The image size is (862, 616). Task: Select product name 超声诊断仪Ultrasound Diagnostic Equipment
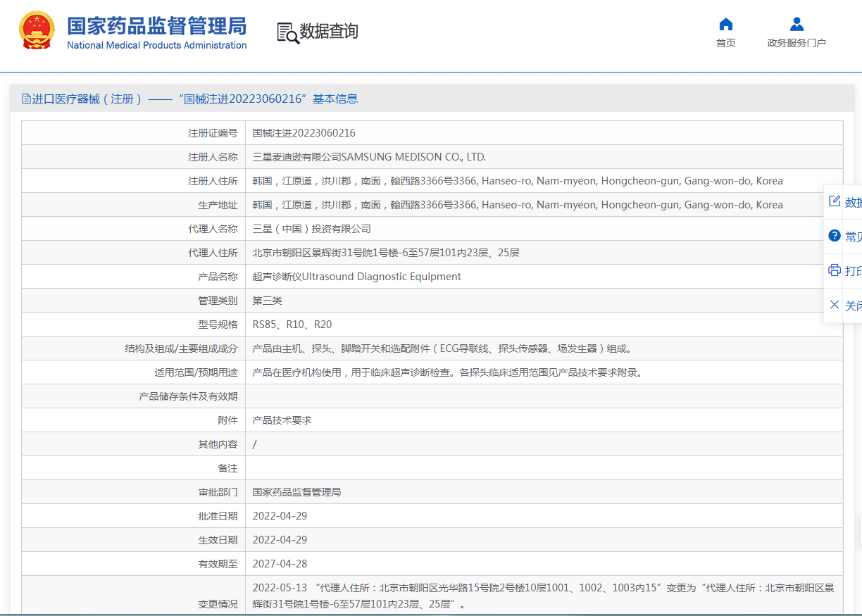click(x=357, y=277)
